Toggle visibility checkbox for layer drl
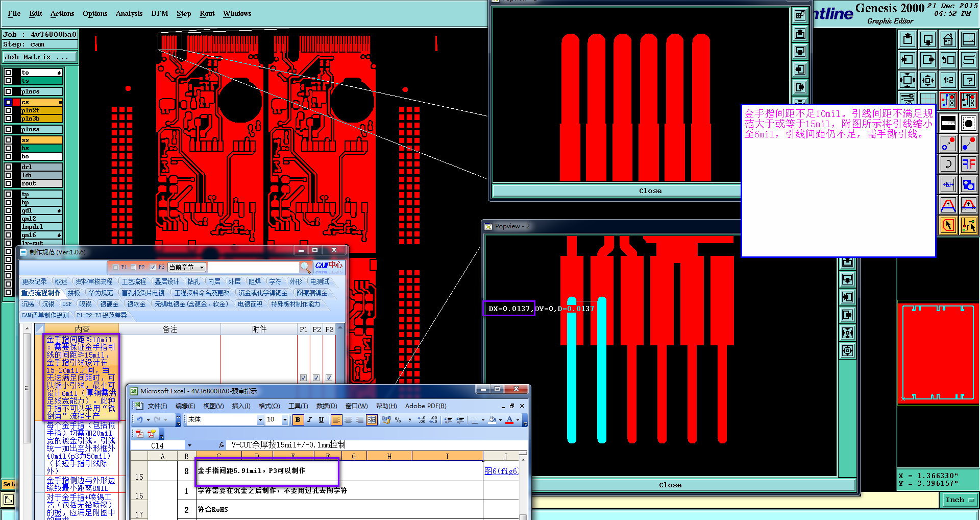The height and width of the screenshot is (520, 980). [x=8, y=167]
